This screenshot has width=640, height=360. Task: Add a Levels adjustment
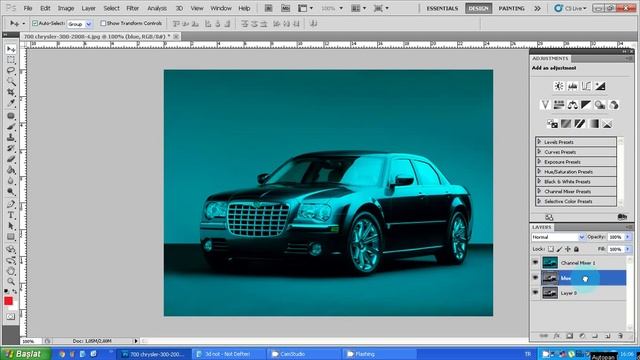tap(573, 86)
